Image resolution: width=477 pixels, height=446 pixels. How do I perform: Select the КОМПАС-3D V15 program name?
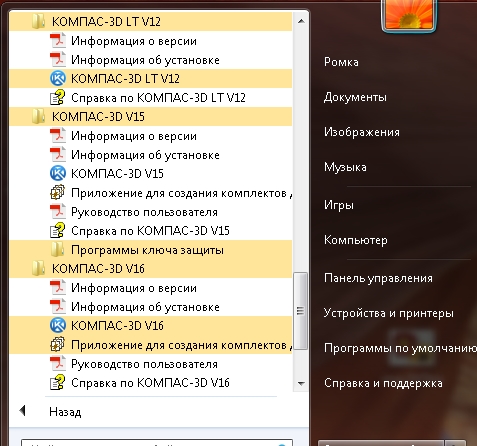pyautogui.click(x=117, y=174)
